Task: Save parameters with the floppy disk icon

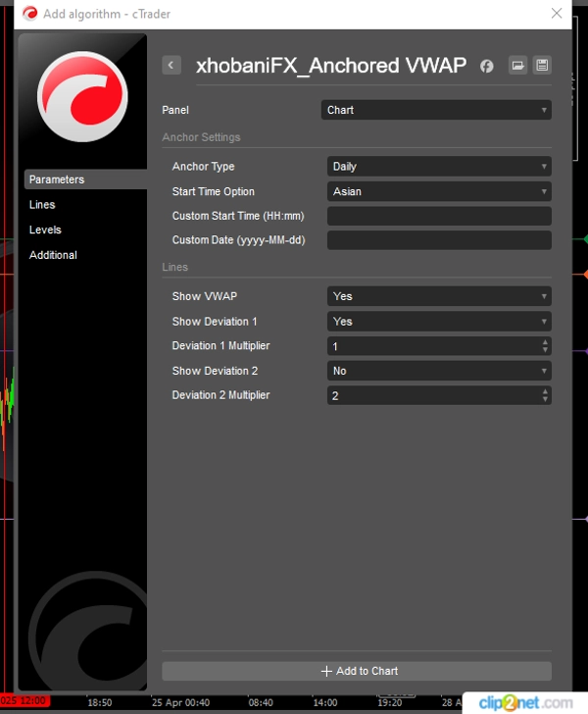Action: click(x=542, y=66)
